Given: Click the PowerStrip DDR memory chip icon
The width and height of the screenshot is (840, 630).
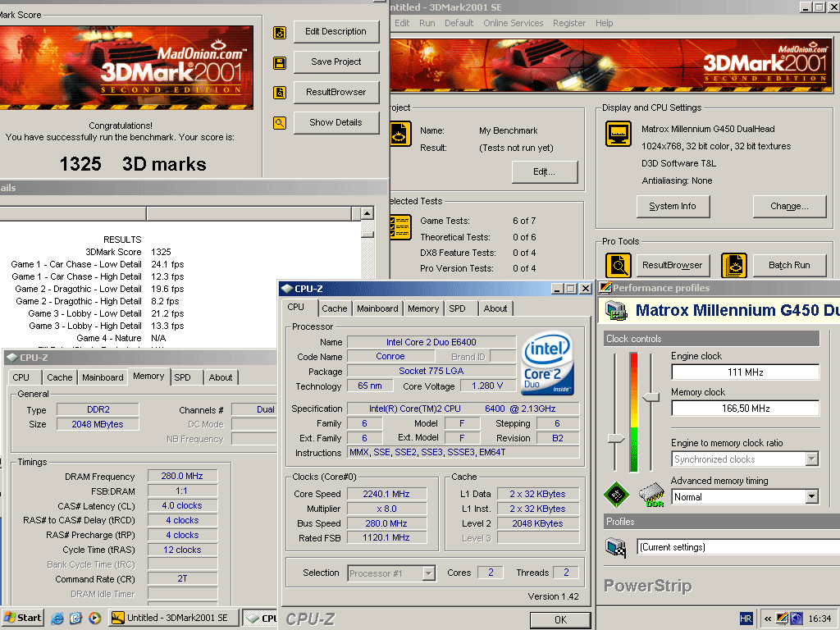Looking at the screenshot, I should [x=652, y=495].
